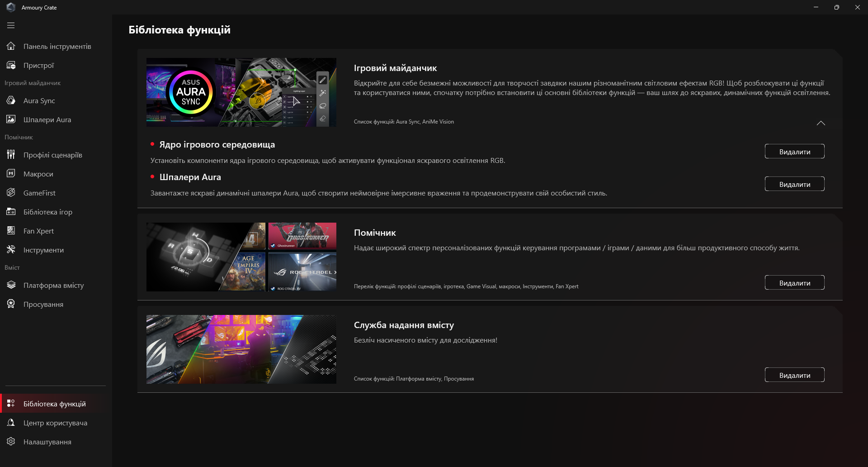The height and width of the screenshot is (467, 868).
Task: Select Платформа вмісту menu item
Action: [x=56, y=285]
